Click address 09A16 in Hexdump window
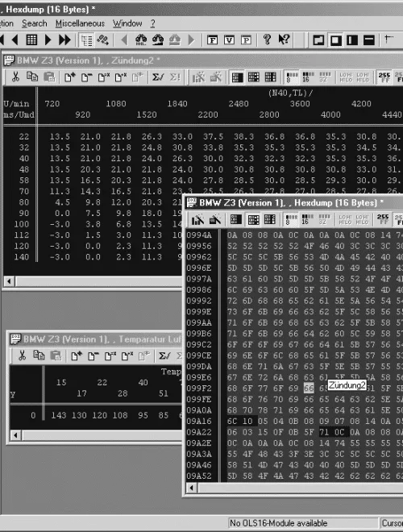Image resolution: width=403 pixels, height=532 pixels. pos(199,421)
